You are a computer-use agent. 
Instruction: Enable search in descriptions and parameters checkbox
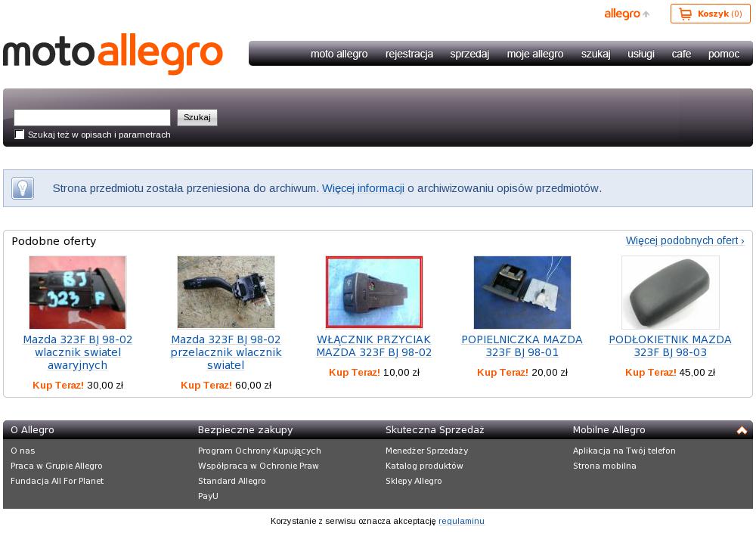[20, 135]
